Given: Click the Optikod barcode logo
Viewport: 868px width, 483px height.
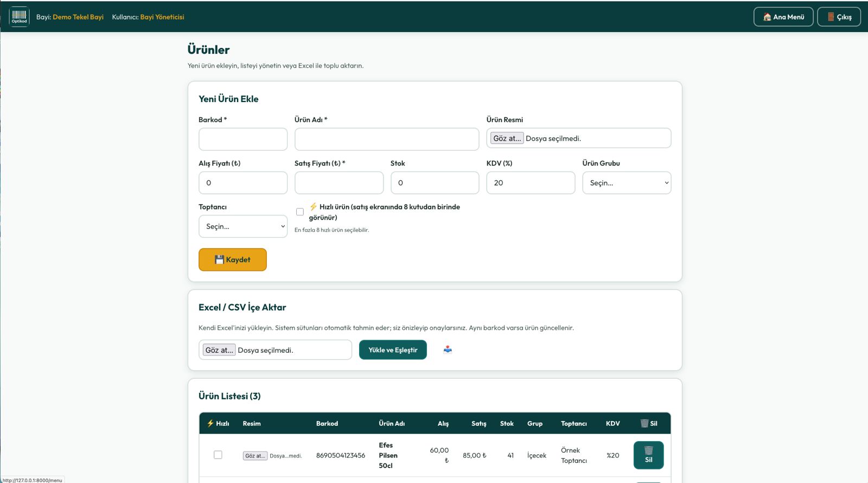Looking at the screenshot, I should (19, 17).
